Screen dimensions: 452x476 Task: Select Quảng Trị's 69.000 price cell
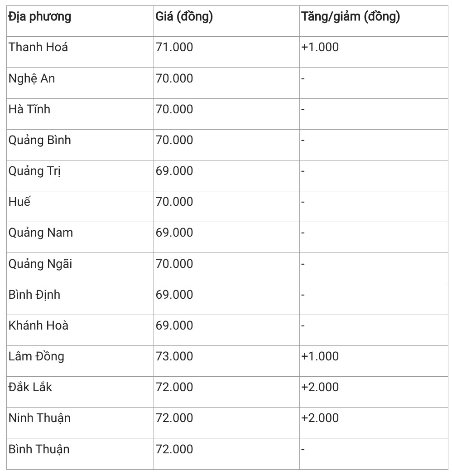(174, 171)
